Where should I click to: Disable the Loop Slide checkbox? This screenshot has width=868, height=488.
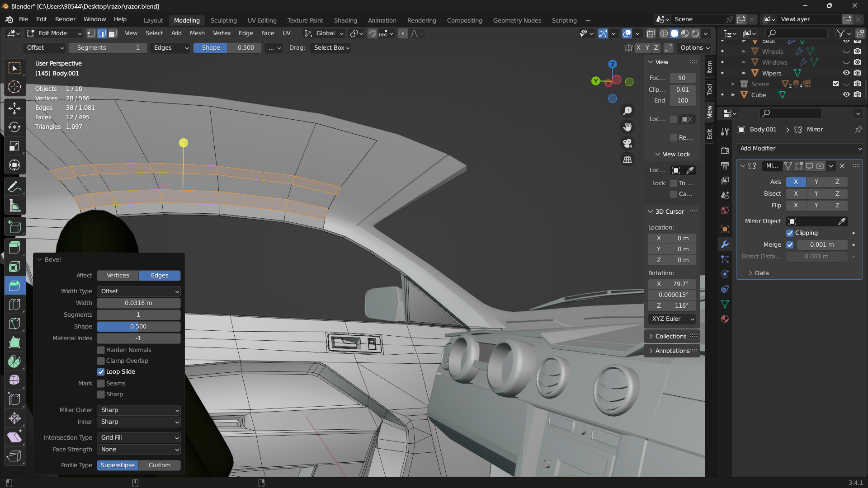coord(101,371)
